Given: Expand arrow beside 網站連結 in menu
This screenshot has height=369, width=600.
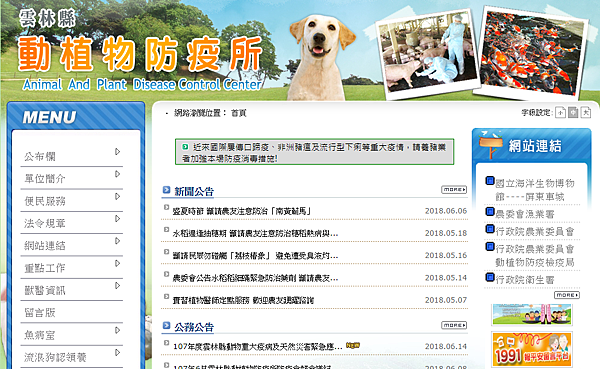Looking at the screenshot, I should point(117,241).
